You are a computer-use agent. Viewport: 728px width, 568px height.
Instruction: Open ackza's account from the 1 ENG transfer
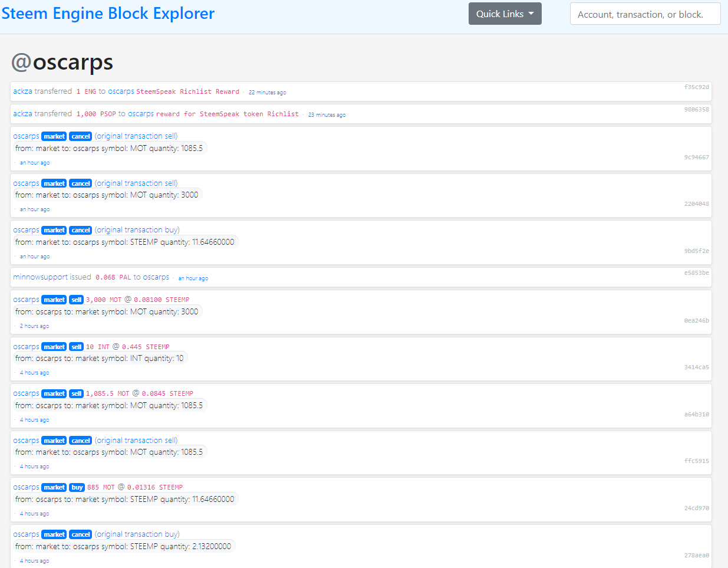point(23,91)
